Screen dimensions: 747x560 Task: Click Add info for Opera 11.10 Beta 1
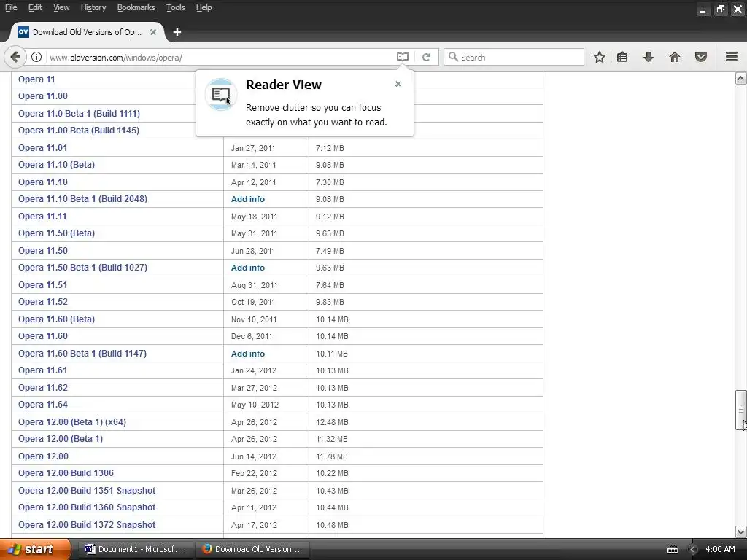248,199
